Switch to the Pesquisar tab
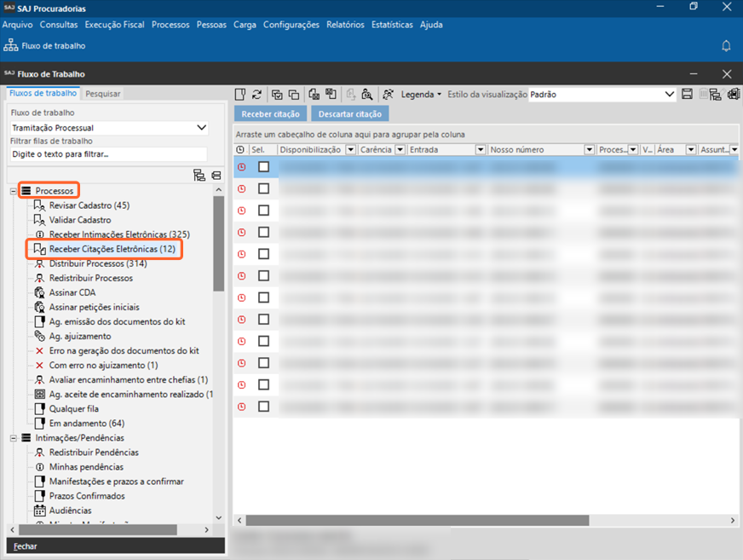743x560 pixels. (102, 94)
